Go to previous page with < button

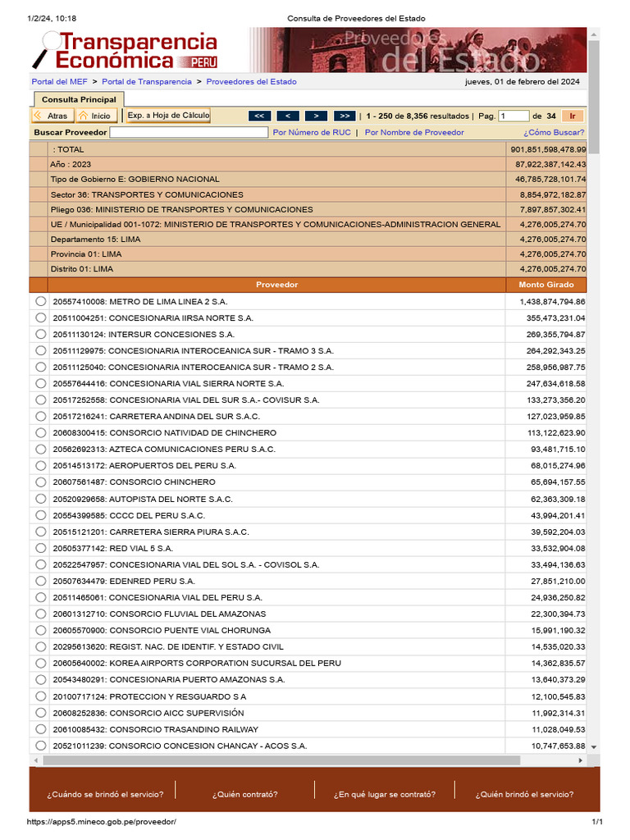288,116
